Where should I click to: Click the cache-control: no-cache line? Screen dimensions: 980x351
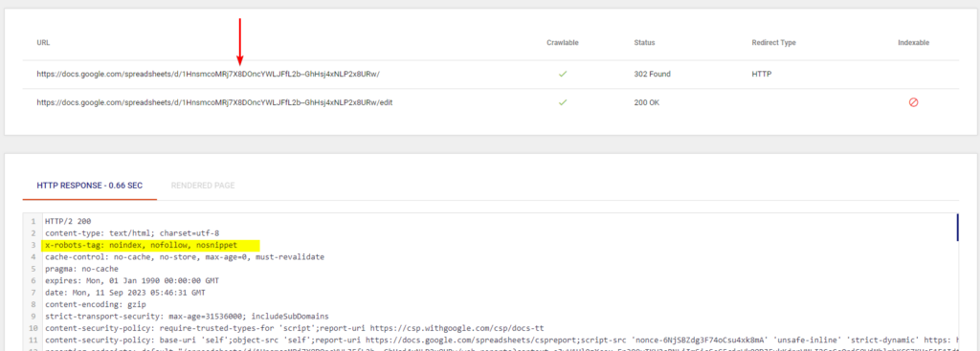coord(185,256)
